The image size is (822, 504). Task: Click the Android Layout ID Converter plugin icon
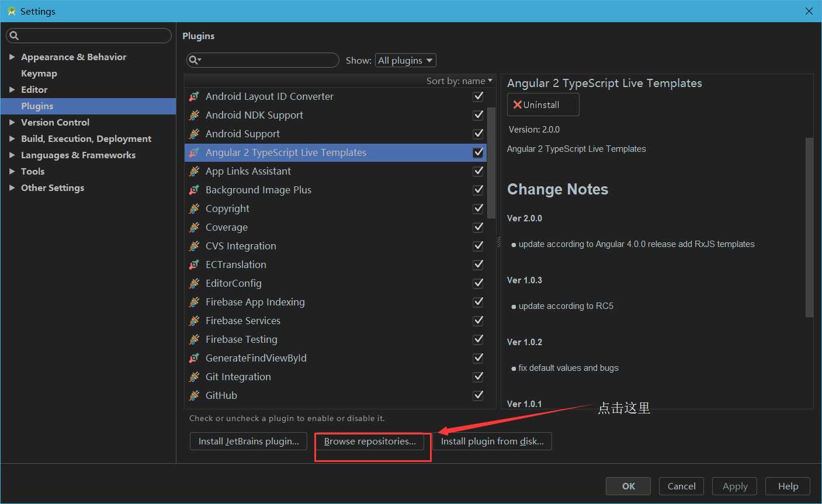coord(195,96)
